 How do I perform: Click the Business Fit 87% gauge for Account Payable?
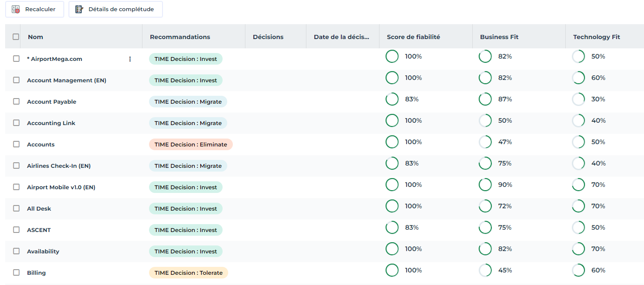pyautogui.click(x=485, y=99)
